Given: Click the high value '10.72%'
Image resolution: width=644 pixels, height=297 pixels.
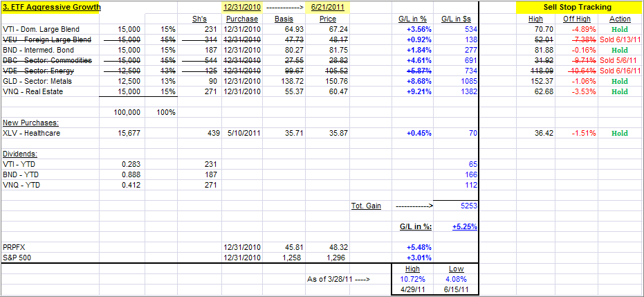Looking at the screenshot, I should (x=412, y=279).
